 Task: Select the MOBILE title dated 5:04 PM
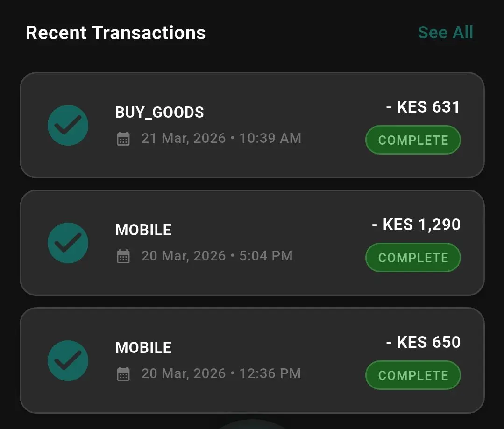click(x=143, y=230)
